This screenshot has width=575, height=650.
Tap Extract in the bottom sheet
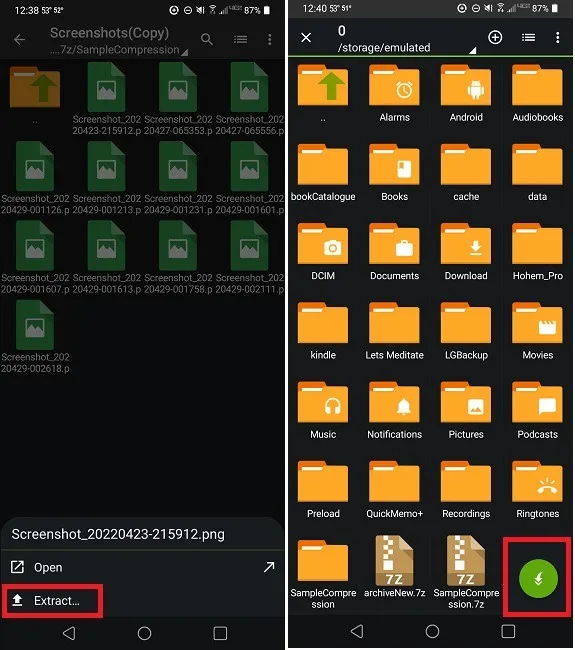point(51,601)
